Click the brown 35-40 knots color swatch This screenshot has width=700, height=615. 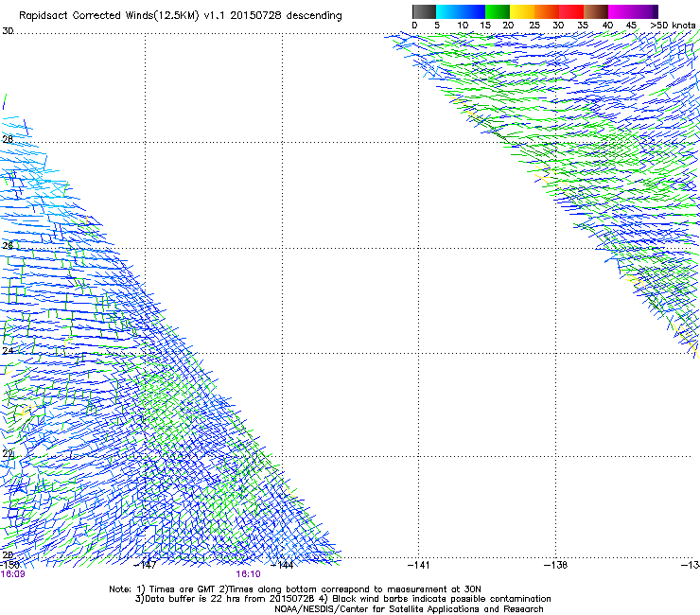click(x=596, y=11)
